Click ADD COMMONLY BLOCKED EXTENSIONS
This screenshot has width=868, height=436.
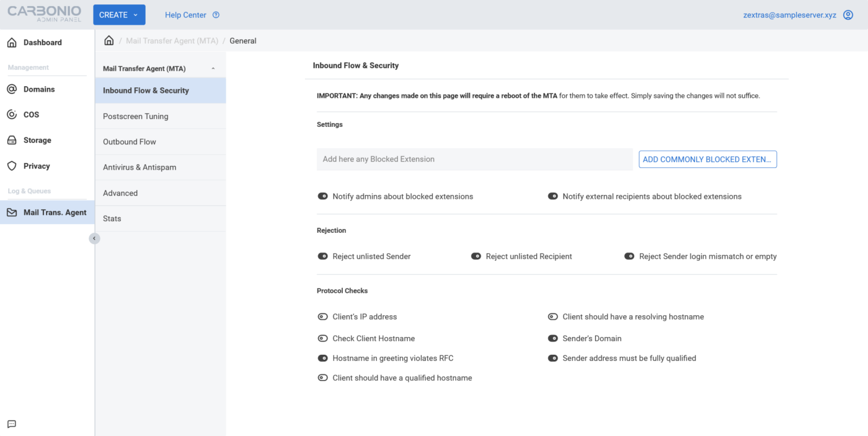coord(707,159)
